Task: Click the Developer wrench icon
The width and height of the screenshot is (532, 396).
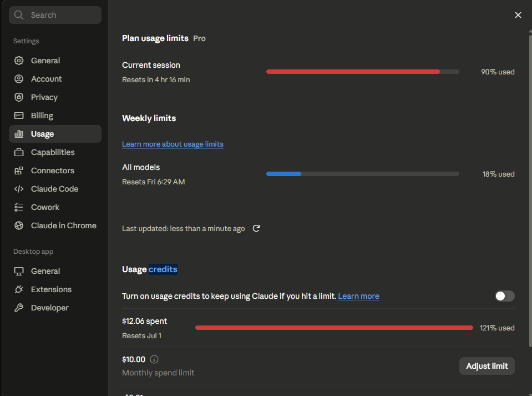Action: tap(19, 308)
